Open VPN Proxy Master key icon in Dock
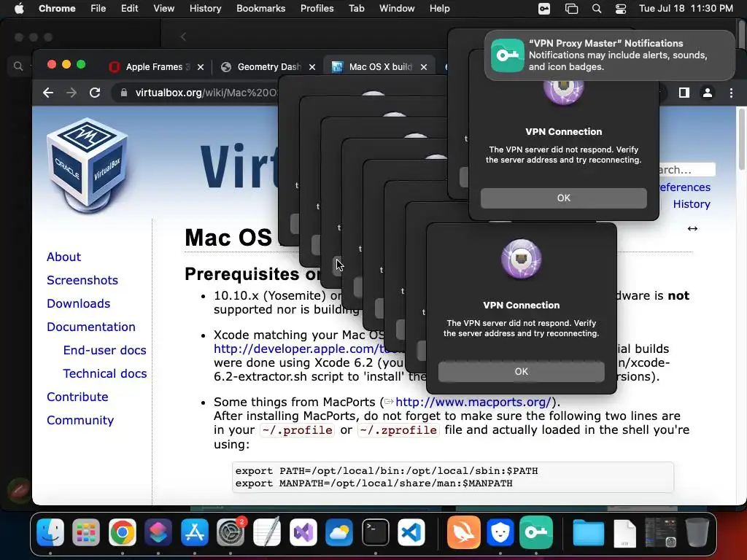Viewport: 747px width, 560px height. pyautogui.click(x=536, y=532)
